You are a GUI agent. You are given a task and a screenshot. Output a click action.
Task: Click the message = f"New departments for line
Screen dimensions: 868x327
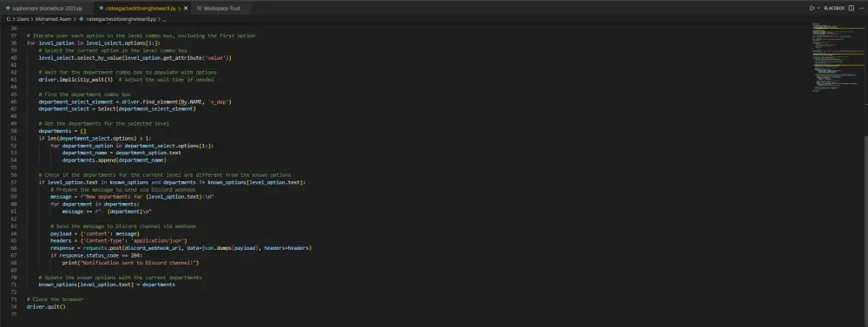132,196
